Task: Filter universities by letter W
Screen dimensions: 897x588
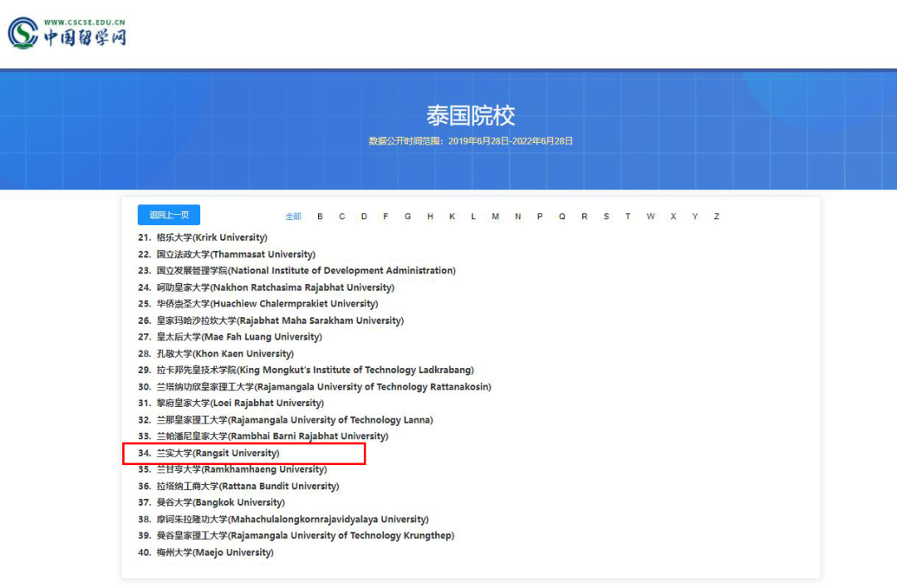Action: [650, 216]
